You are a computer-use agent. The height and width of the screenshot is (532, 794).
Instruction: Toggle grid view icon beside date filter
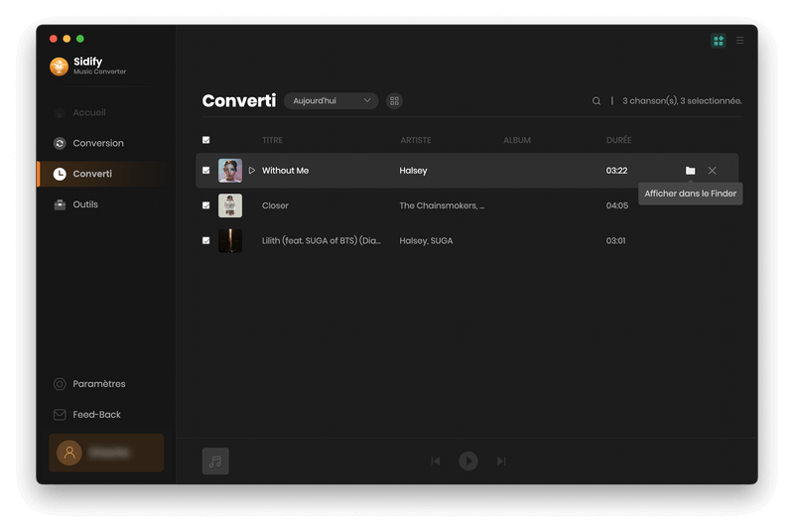tap(394, 101)
